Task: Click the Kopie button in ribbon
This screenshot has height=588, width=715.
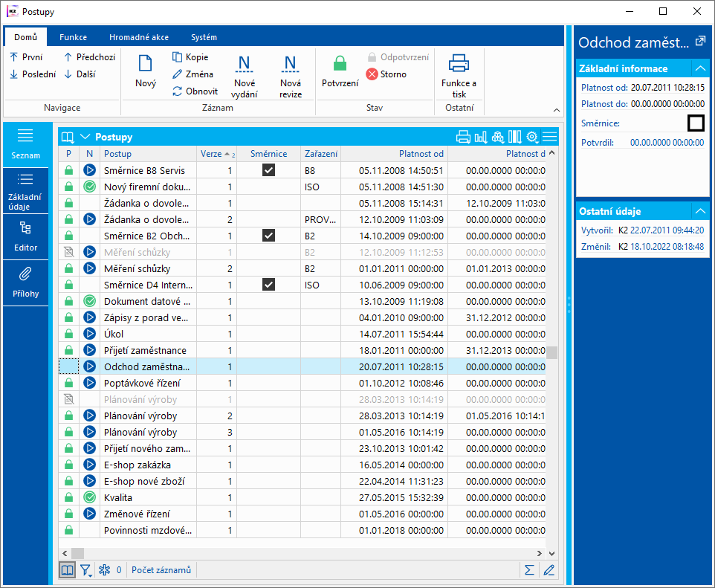Action: click(x=190, y=57)
